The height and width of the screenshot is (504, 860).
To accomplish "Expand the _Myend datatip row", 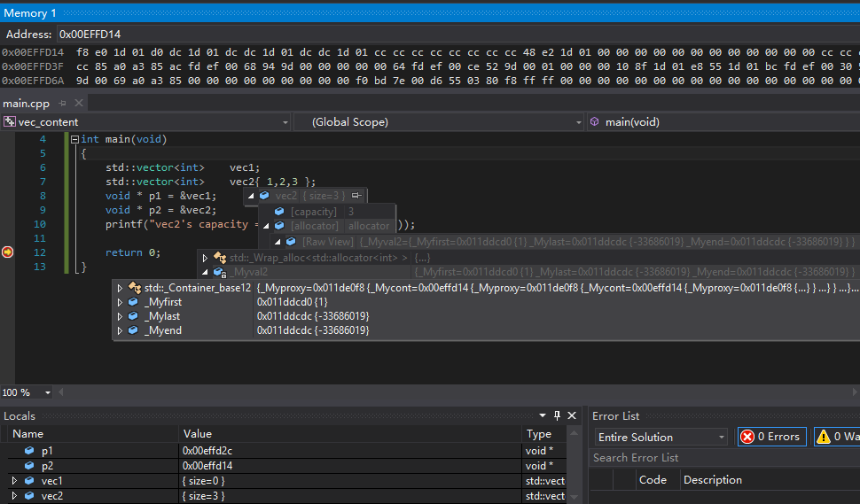I will point(120,330).
